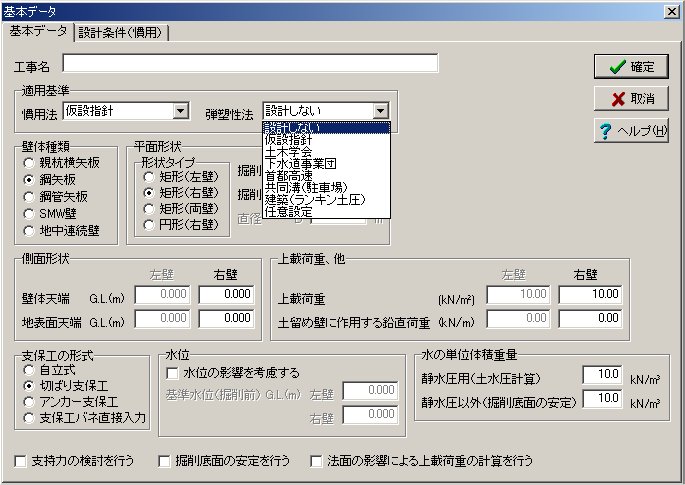The width and height of the screenshot is (685, 485).
Task: Click the 工事名 text input field
Action: [x=250, y=65]
